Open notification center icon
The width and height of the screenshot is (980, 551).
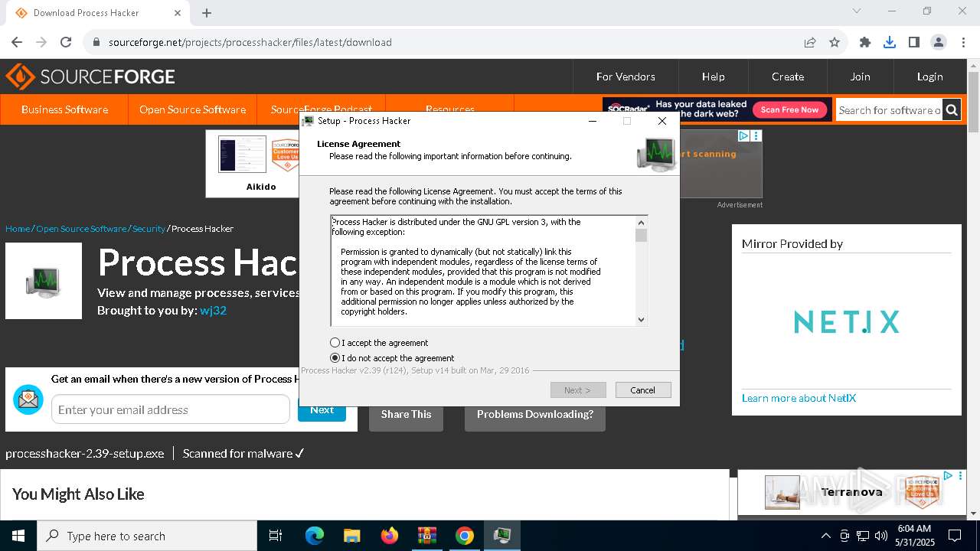[x=955, y=536]
